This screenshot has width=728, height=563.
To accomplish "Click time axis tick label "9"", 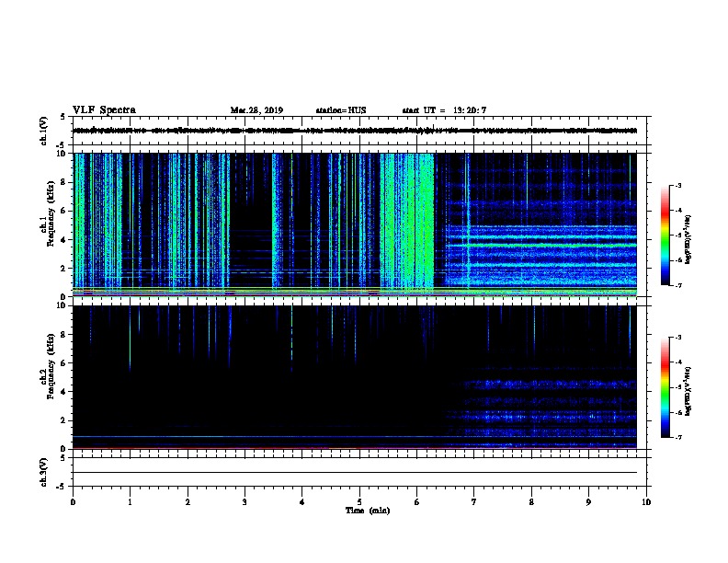I will (588, 502).
